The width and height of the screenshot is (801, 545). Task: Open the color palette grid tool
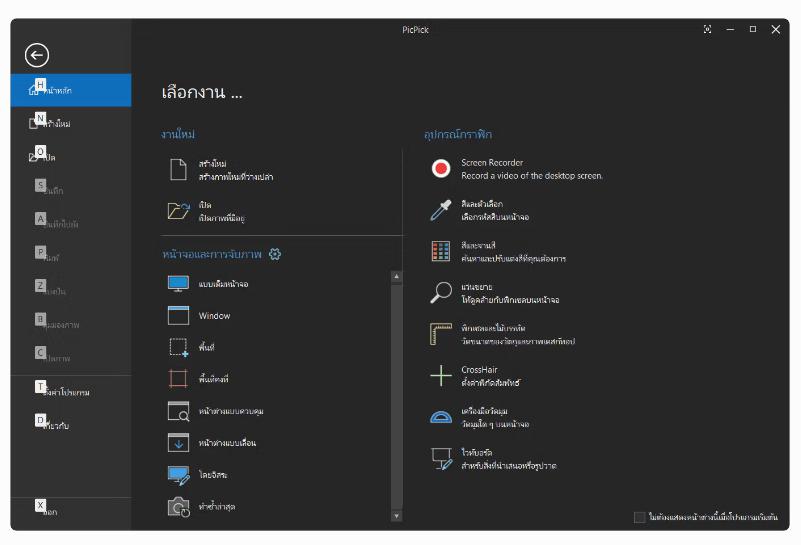tap(441, 251)
